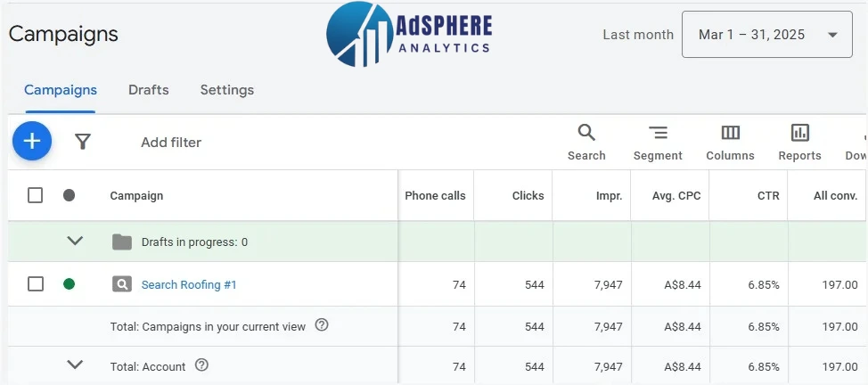The height and width of the screenshot is (385, 868).
Task: Open the Search Roofing #1 campaign link
Action: pos(189,284)
